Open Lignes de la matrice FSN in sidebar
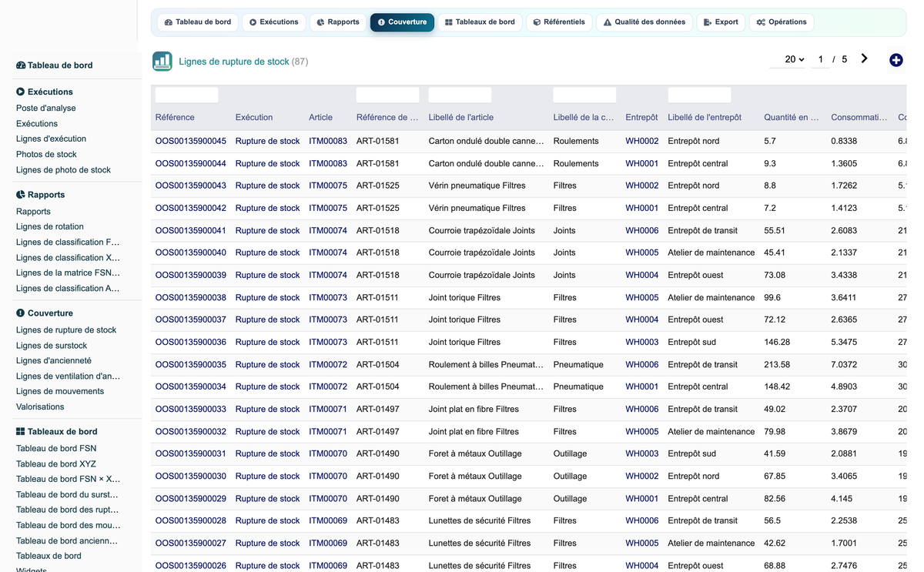The image size is (924, 572). point(68,273)
